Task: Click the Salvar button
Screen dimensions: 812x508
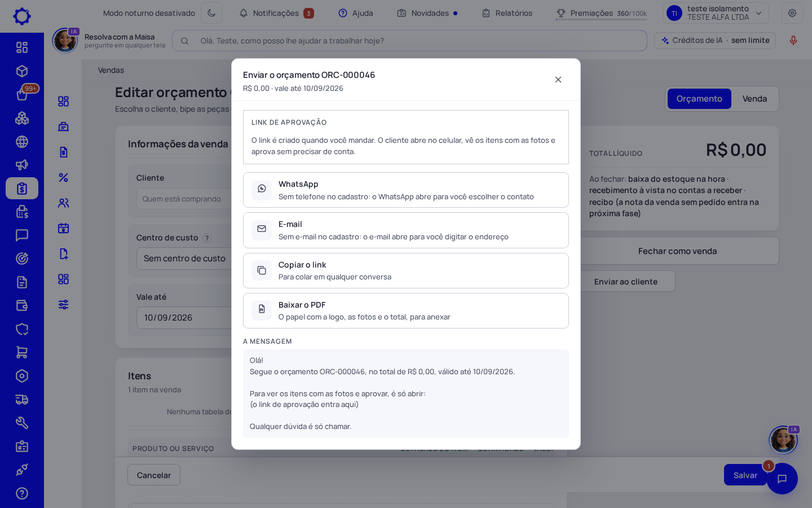Action: tap(745, 475)
